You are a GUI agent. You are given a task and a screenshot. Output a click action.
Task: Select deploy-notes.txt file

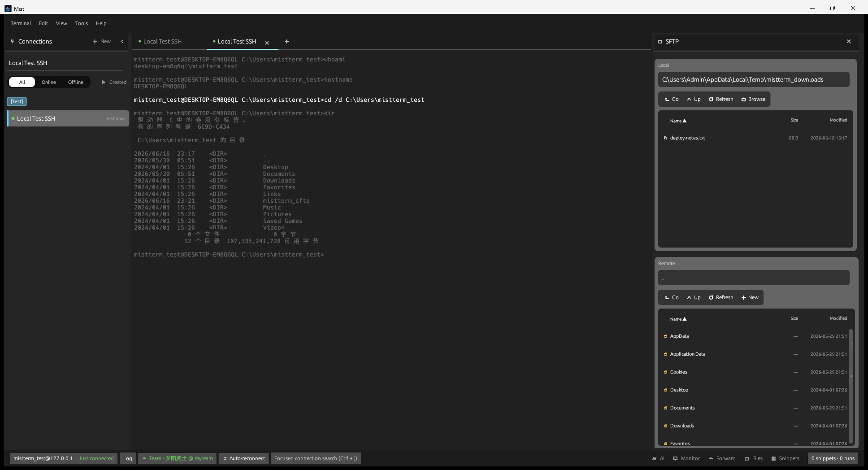[x=755, y=138]
